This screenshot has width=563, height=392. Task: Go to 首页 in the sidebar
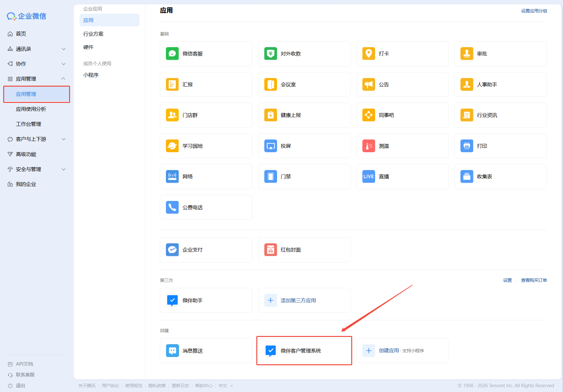21,34
